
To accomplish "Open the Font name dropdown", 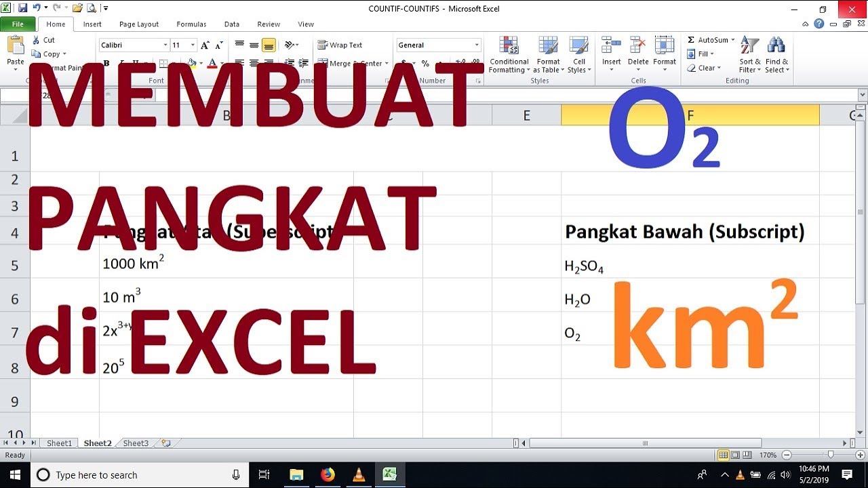I will point(165,45).
